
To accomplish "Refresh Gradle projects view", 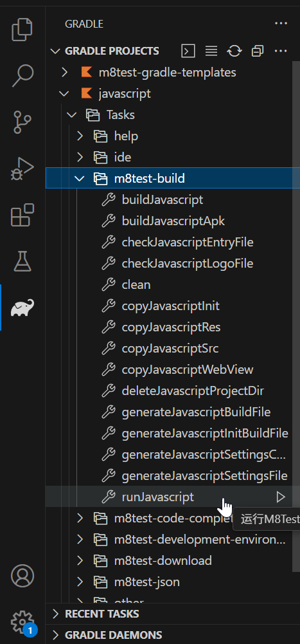I will tap(234, 51).
